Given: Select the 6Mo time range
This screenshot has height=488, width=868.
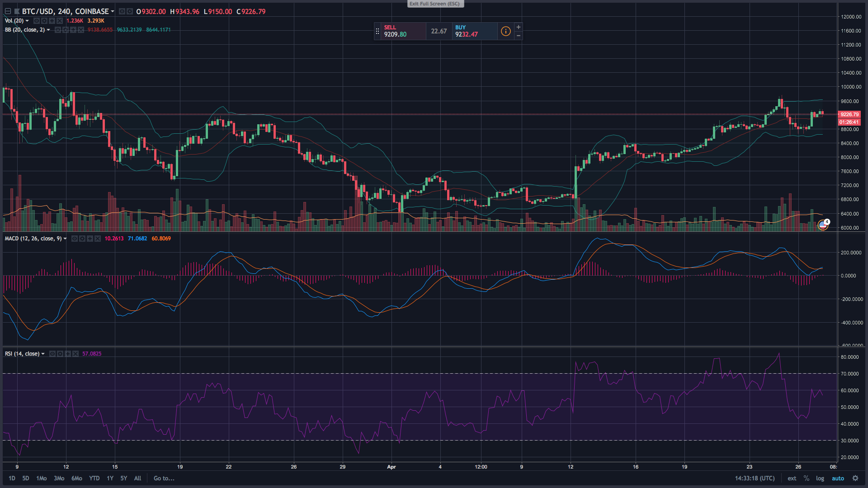Looking at the screenshot, I should coord(77,478).
